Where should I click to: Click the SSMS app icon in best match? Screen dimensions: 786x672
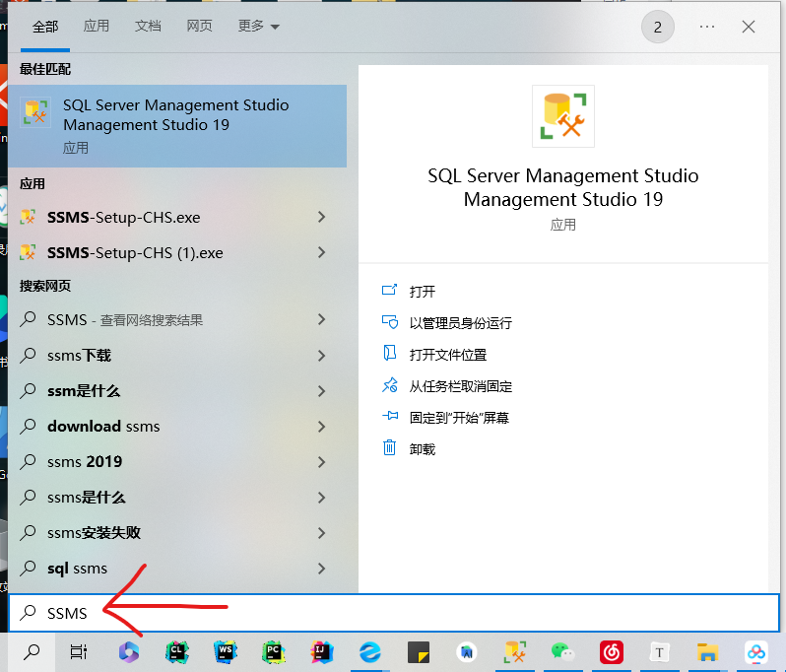pos(35,112)
